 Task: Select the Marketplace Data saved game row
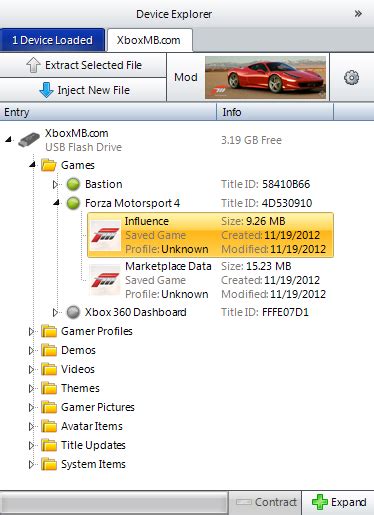(x=210, y=280)
